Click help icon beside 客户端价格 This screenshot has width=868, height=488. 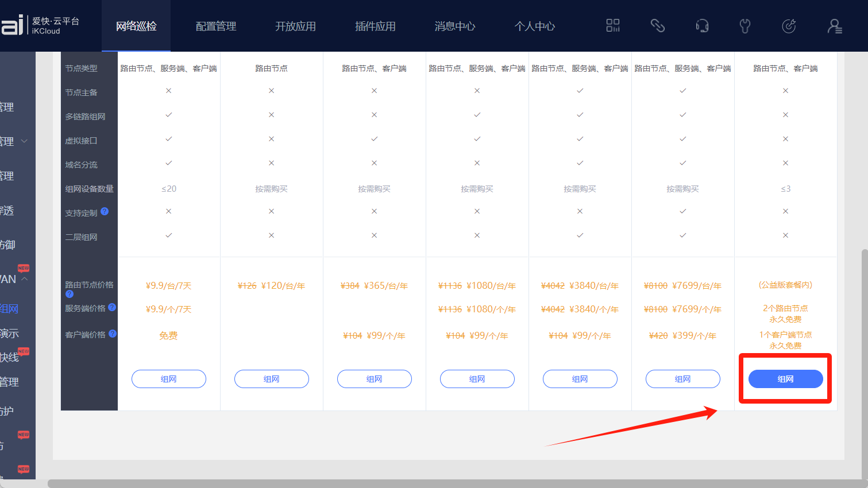[113, 334]
